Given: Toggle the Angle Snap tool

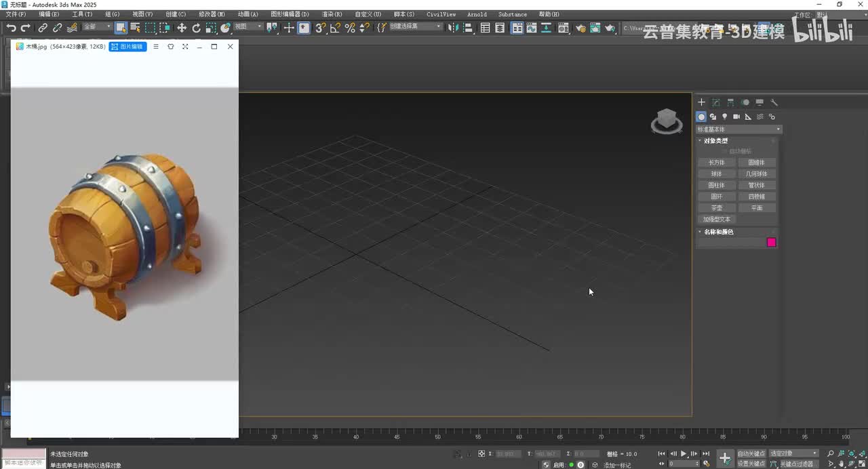Looking at the screenshot, I should [335, 28].
